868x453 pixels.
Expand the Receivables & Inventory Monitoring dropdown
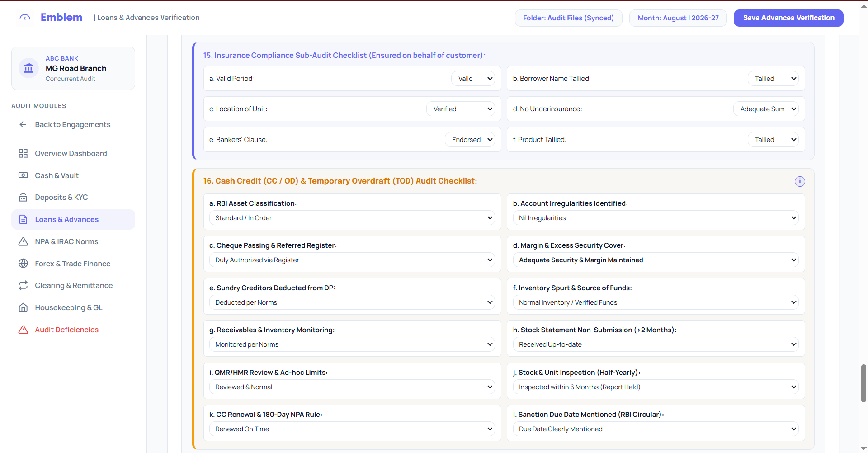352,344
